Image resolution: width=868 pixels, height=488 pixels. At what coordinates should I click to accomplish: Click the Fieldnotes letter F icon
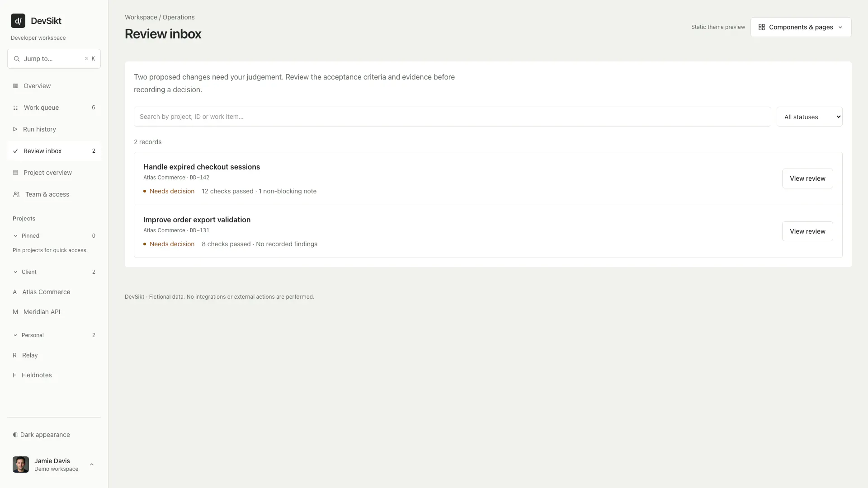pos(14,375)
